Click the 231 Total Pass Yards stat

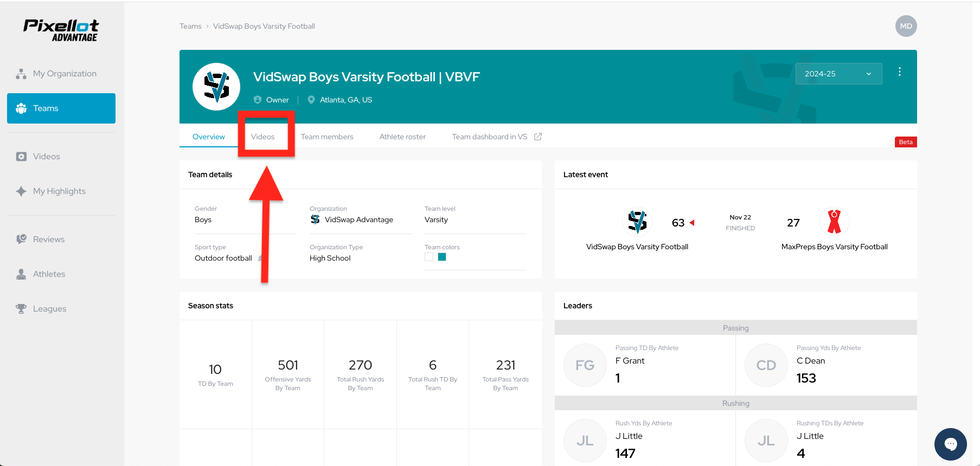click(505, 374)
